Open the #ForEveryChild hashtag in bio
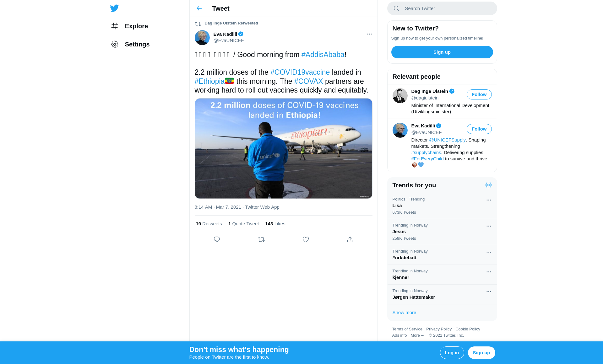 [x=427, y=159]
